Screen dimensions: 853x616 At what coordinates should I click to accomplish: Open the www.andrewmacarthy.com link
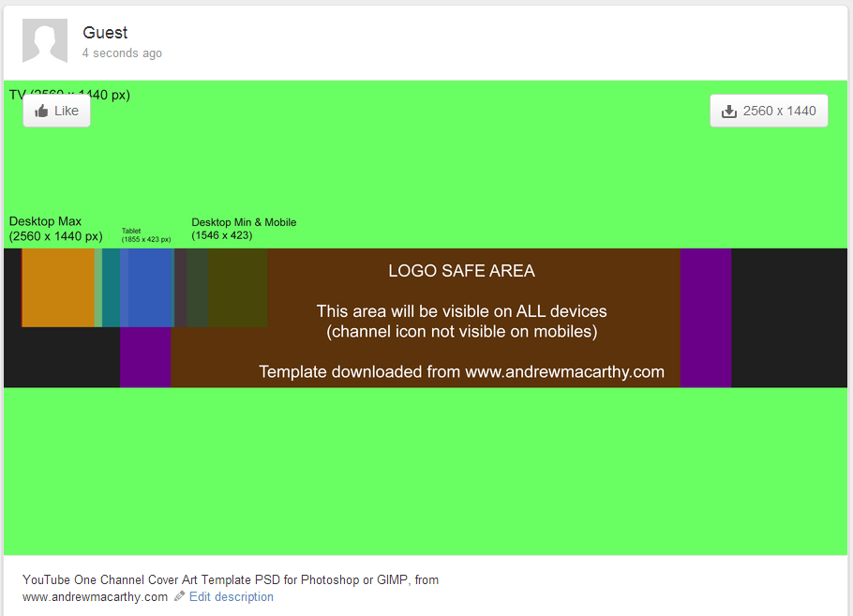pos(94,596)
